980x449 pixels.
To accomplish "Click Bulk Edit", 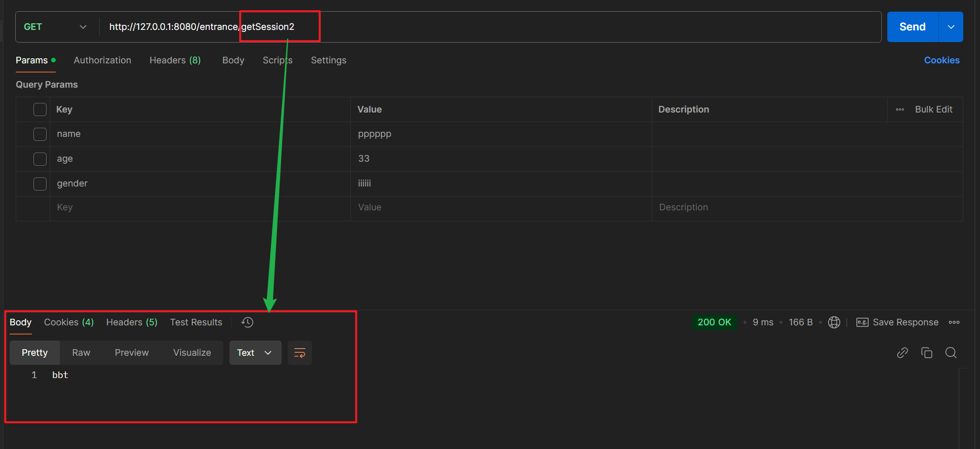I will pyautogui.click(x=933, y=109).
